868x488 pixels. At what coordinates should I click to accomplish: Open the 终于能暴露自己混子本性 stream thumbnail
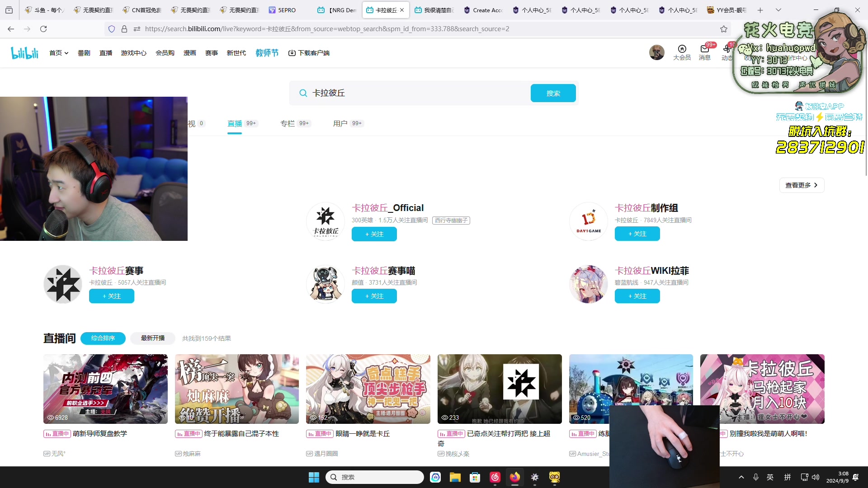pyautogui.click(x=237, y=389)
